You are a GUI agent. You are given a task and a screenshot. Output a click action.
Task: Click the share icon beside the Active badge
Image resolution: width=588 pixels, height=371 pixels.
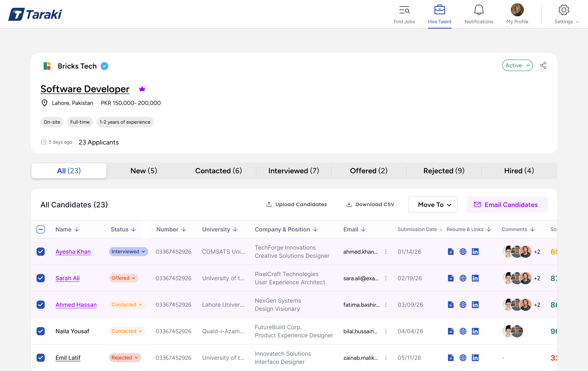coord(543,65)
